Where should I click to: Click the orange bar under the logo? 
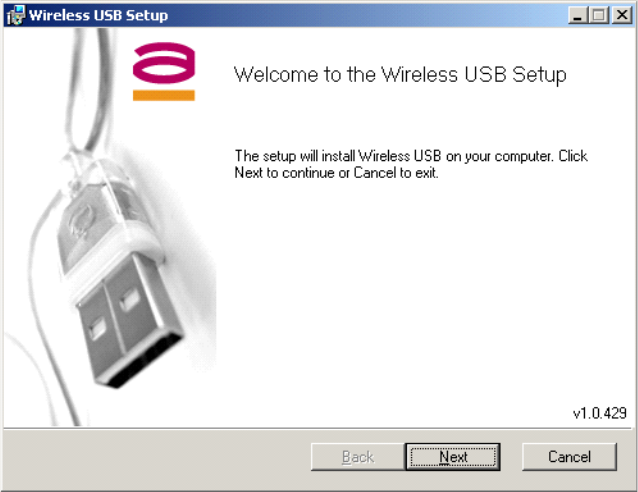[164, 95]
